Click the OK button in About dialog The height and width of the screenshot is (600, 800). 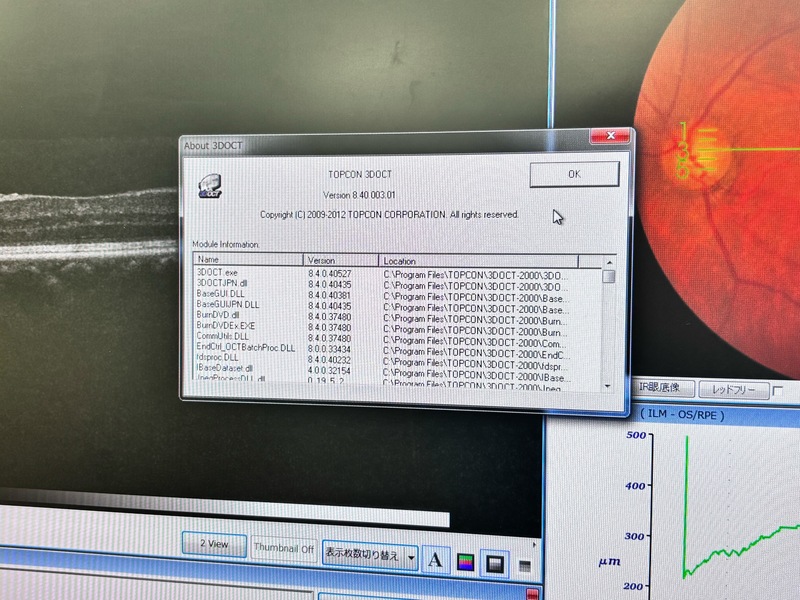pos(573,174)
